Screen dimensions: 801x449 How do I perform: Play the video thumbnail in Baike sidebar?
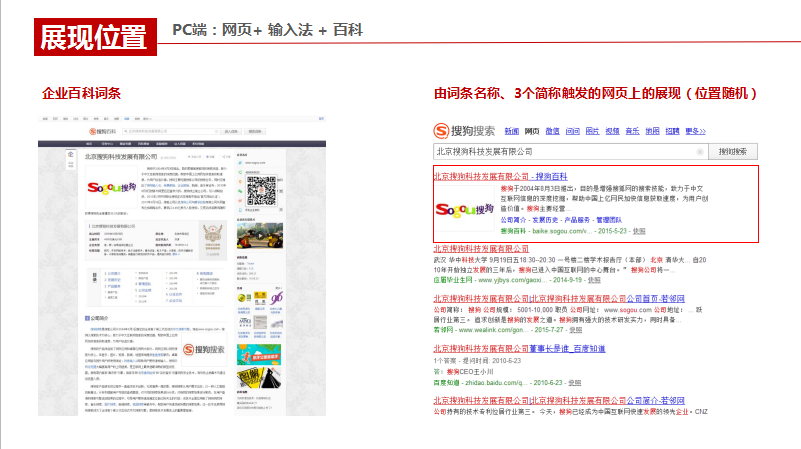[x=260, y=235]
